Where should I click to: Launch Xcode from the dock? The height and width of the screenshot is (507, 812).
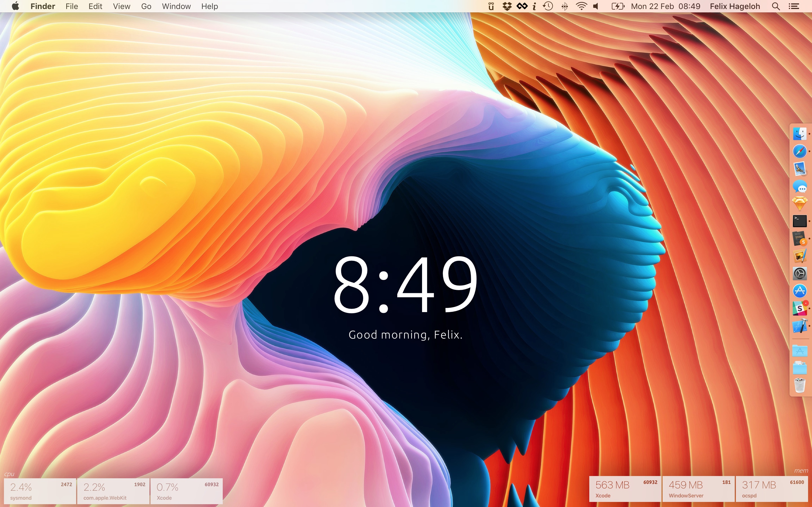tap(800, 326)
